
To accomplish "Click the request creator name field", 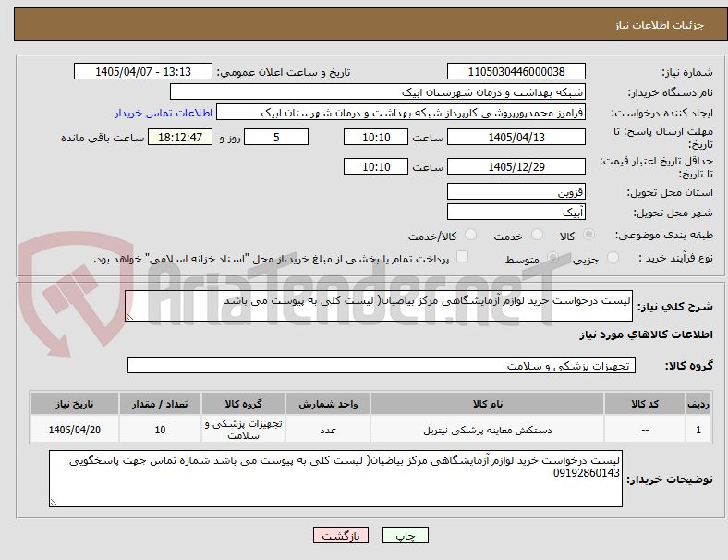I will [401, 113].
